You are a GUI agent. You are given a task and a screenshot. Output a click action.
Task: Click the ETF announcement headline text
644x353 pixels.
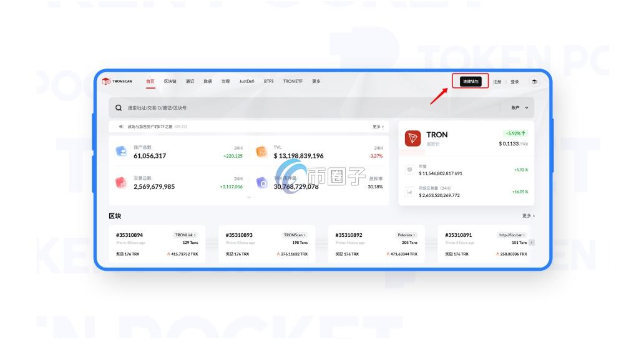point(150,127)
